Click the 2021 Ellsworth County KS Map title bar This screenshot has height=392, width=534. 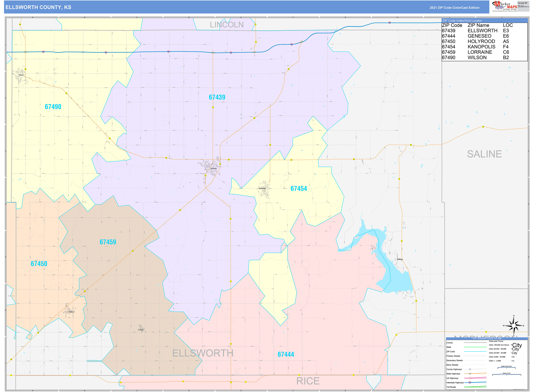(487, 338)
